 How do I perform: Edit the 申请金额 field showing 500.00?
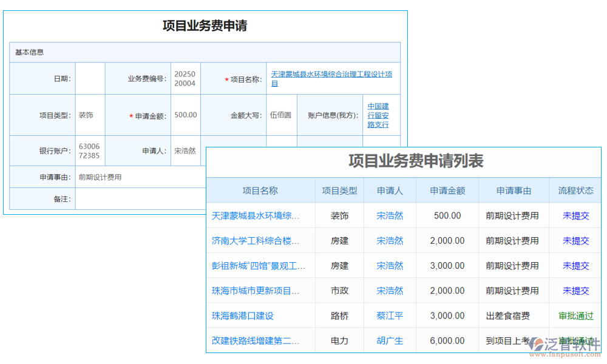[185, 115]
